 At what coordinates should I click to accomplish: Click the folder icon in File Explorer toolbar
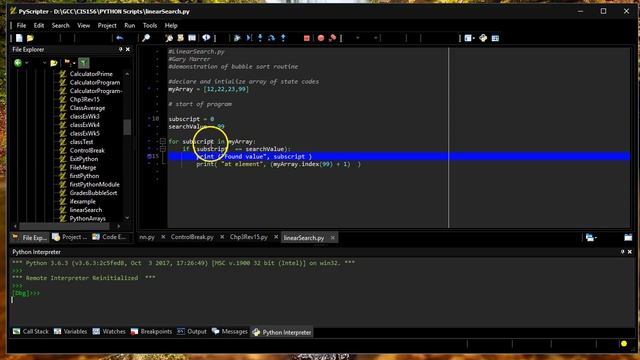[53, 63]
